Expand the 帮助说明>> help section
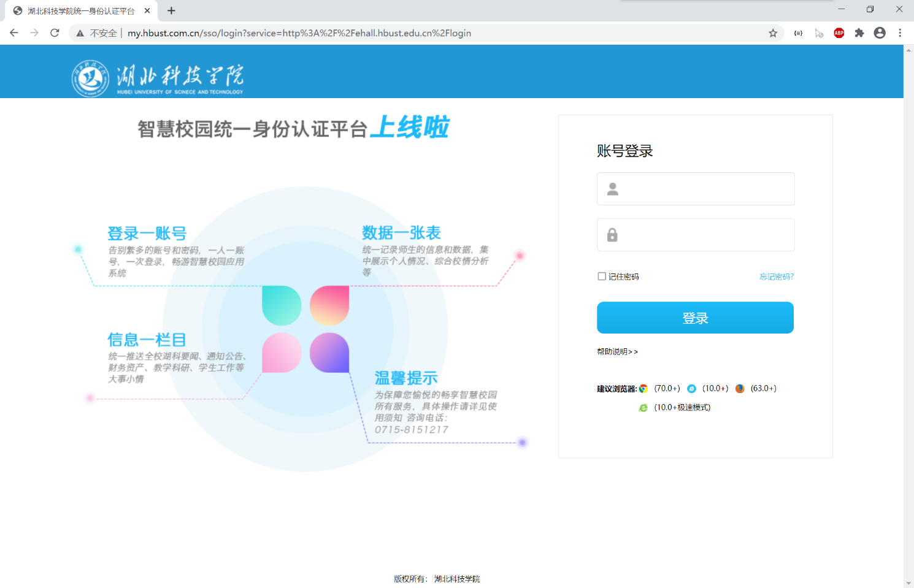914x588 pixels. click(x=617, y=352)
